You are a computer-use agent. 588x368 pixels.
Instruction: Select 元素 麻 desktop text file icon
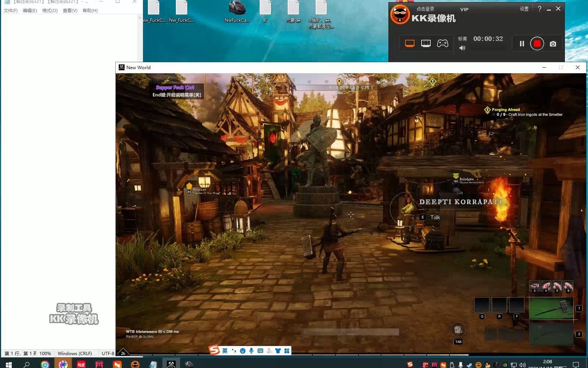click(x=293, y=12)
